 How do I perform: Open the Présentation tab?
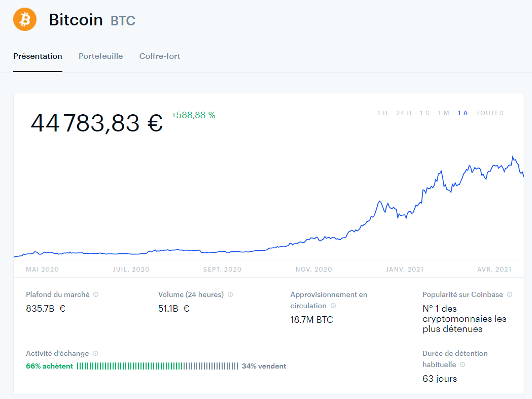pos(38,56)
